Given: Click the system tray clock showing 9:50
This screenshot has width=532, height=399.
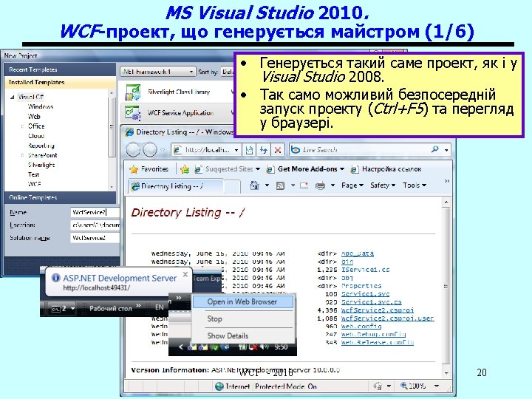Looking at the screenshot, I should tap(281, 347).
